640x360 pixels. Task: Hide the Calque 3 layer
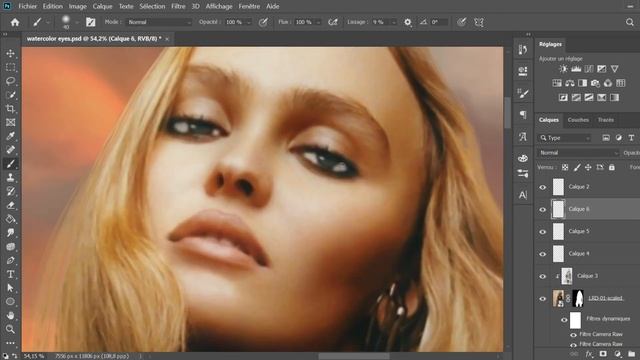pyautogui.click(x=542, y=276)
